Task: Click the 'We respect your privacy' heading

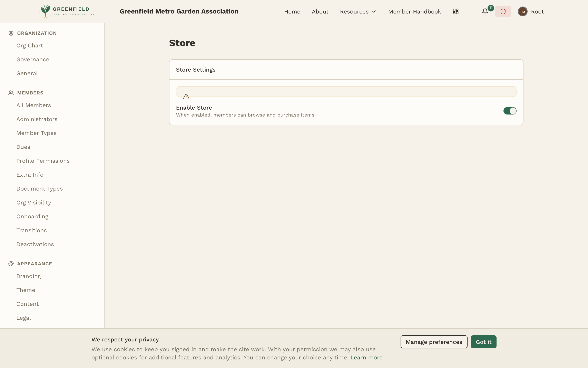Action: click(x=125, y=339)
